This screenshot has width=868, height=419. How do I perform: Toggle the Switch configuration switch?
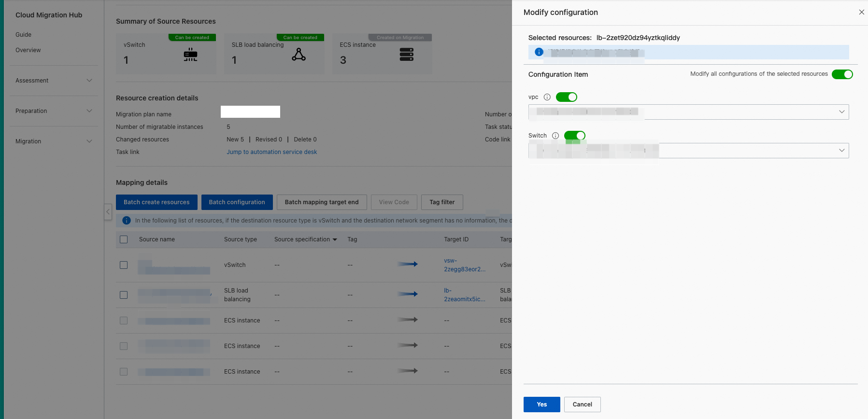[575, 136]
